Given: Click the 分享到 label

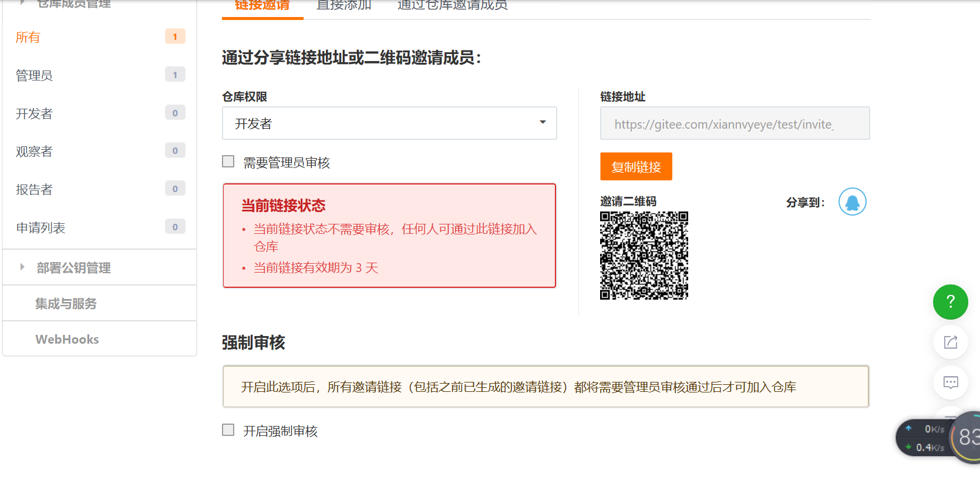Looking at the screenshot, I should point(806,203).
